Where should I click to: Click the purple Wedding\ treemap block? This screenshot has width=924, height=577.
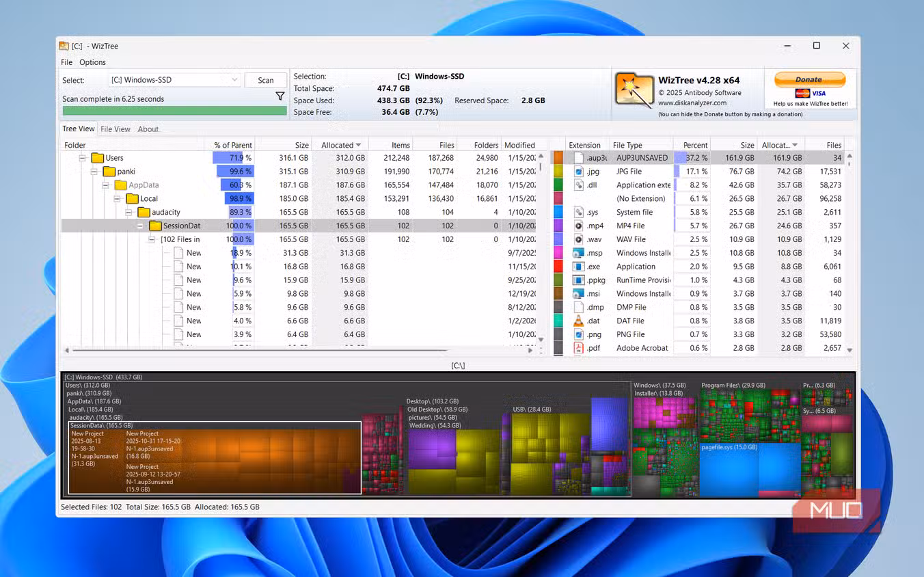(x=432, y=448)
